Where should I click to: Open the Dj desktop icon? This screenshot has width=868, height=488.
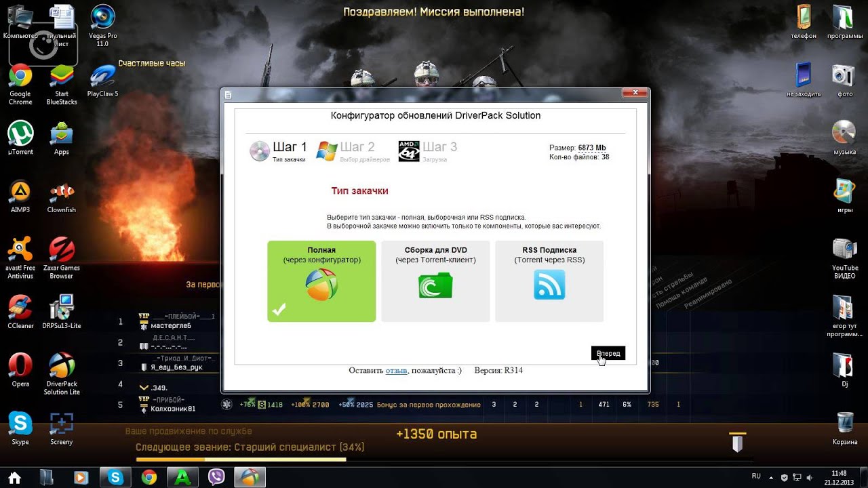tap(844, 370)
